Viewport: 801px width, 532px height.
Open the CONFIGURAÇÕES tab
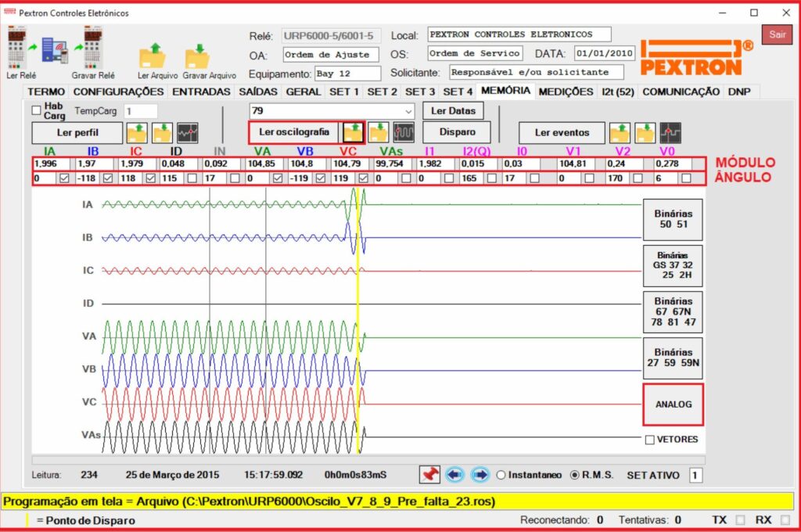[x=118, y=92]
